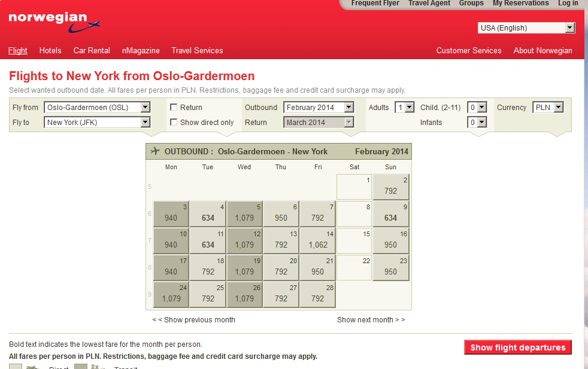Open Customer Services menu
588x369 pixels.
pos(469,50)
